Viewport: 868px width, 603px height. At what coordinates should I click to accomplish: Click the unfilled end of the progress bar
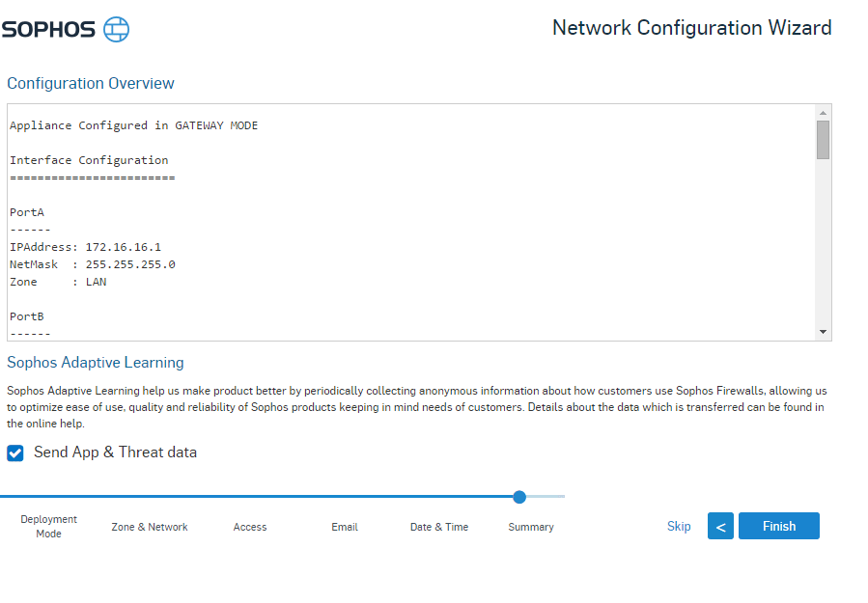547,497
